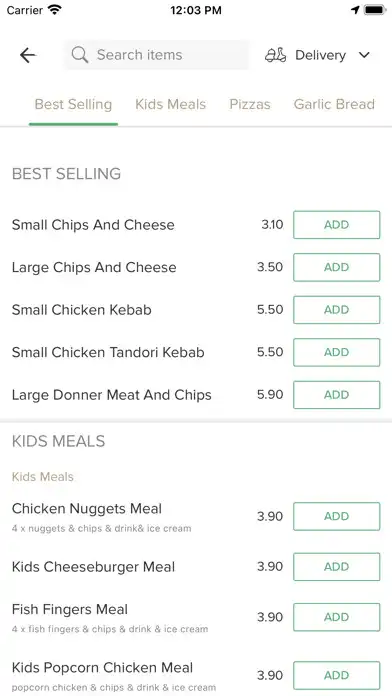Focus the Search items field
The image size is (392, 696).
[156, 55]
